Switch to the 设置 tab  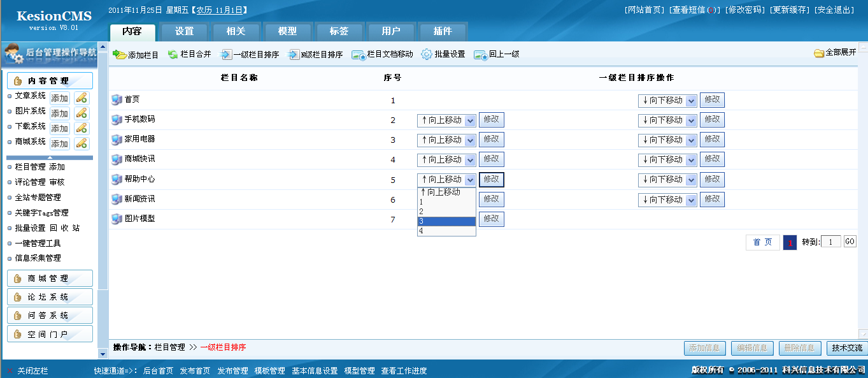[x=184, y=31]
